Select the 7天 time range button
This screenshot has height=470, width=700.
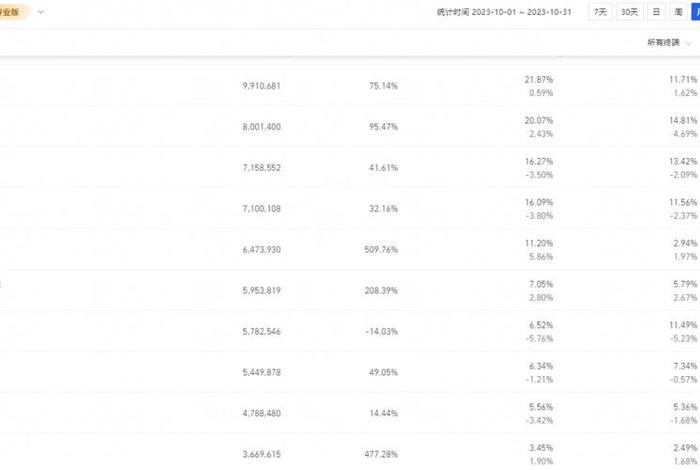pyautogui.click(x=600, y=12)
